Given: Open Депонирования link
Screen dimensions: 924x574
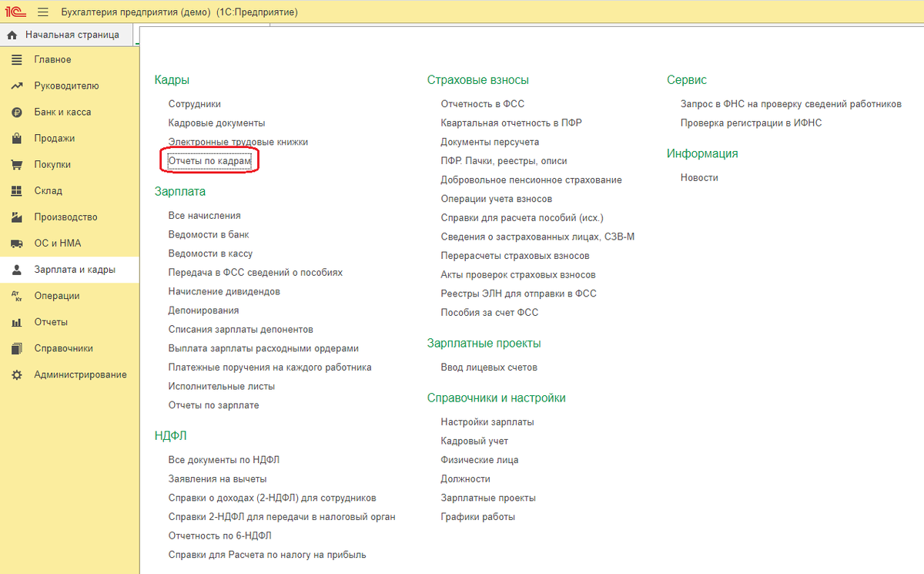Looking at the screenshot, I should pyautogui.click(x=203, y=310).
